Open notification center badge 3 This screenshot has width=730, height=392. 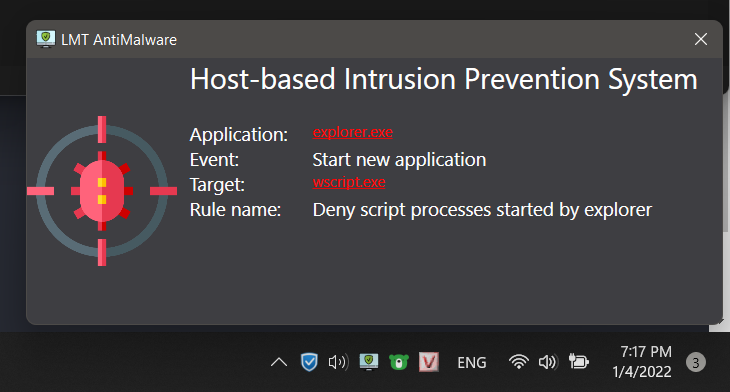[696, 362]
